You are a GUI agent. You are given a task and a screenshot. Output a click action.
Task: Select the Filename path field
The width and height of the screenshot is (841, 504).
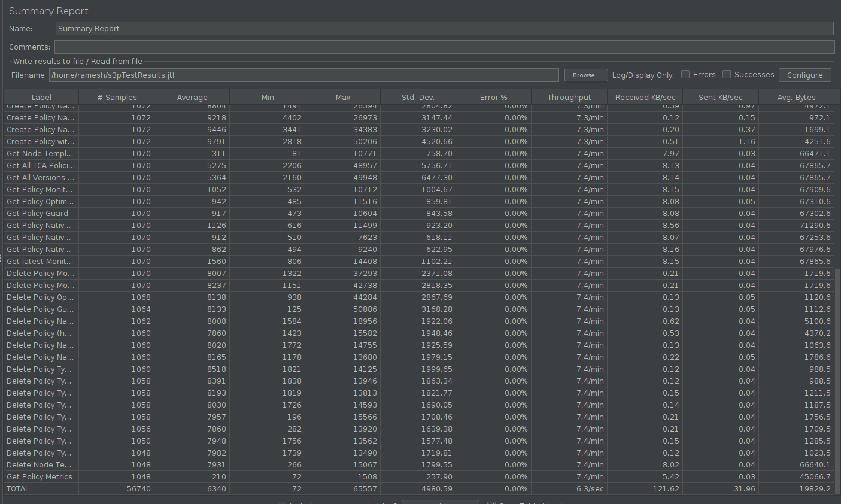tap(304, 75)
